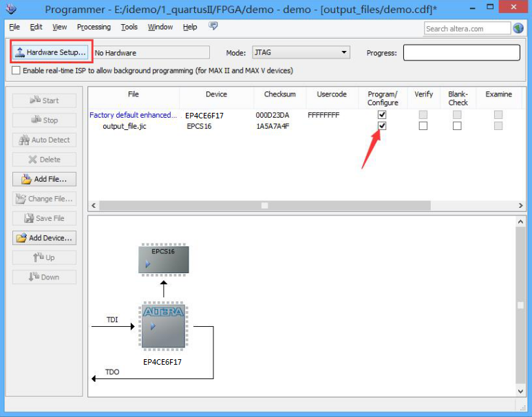Screen dimensions: 532x417
Task: Click the Programmer app icon in title bar
Action: click(x=11, y=10)
